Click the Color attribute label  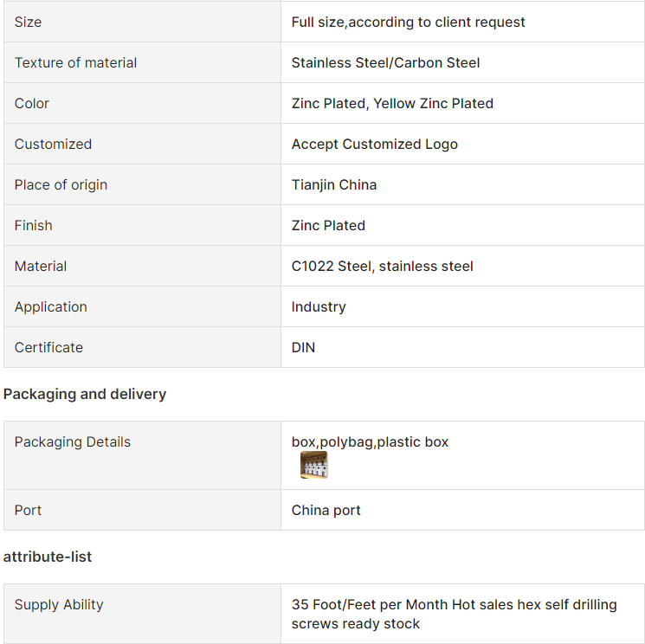32,103
